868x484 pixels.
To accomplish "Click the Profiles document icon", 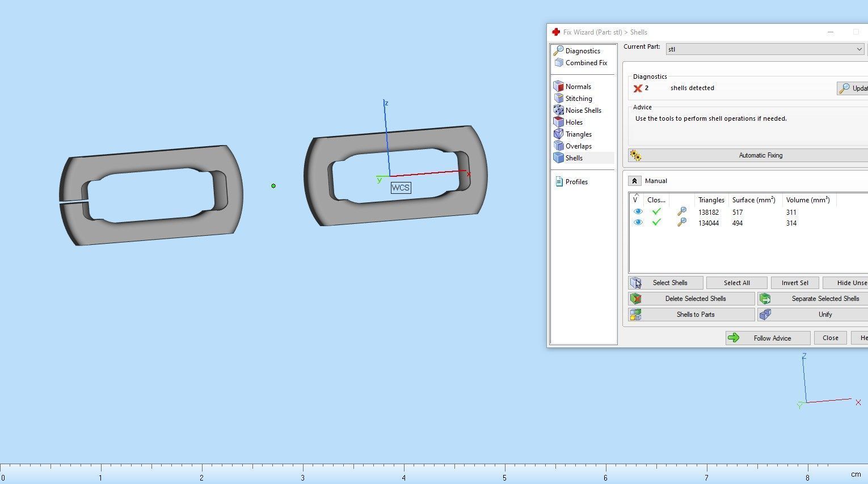I will (x=559, y=182).
